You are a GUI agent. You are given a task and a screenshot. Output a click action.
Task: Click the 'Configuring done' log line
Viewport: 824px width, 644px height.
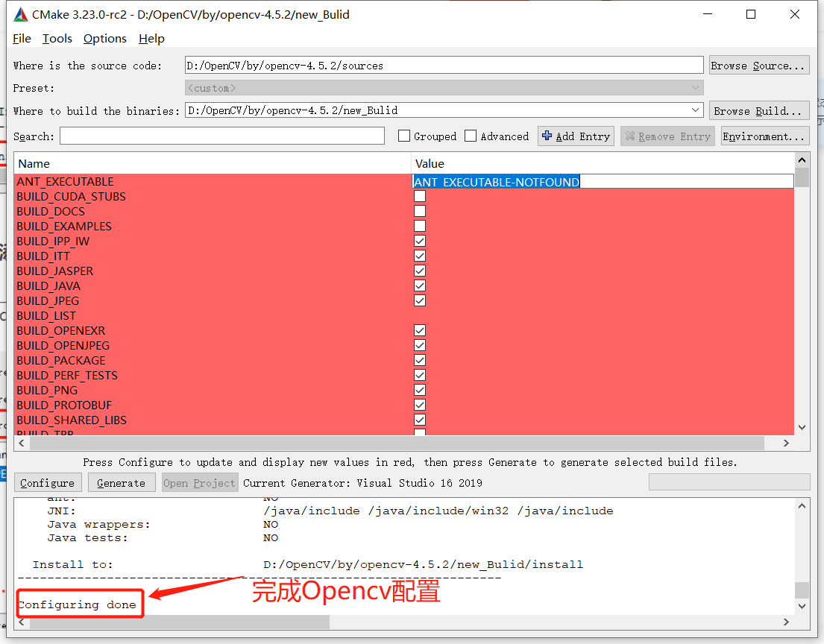(78, 604)
